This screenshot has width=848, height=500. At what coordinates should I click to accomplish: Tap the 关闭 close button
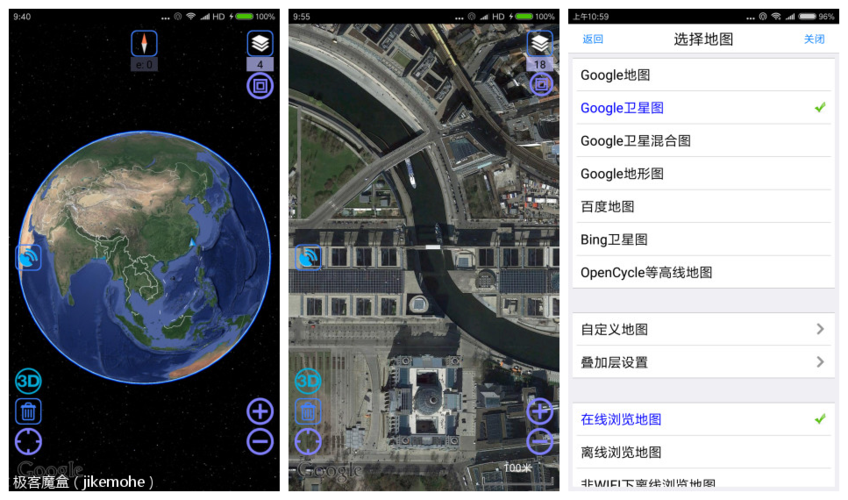coord(814,39)
